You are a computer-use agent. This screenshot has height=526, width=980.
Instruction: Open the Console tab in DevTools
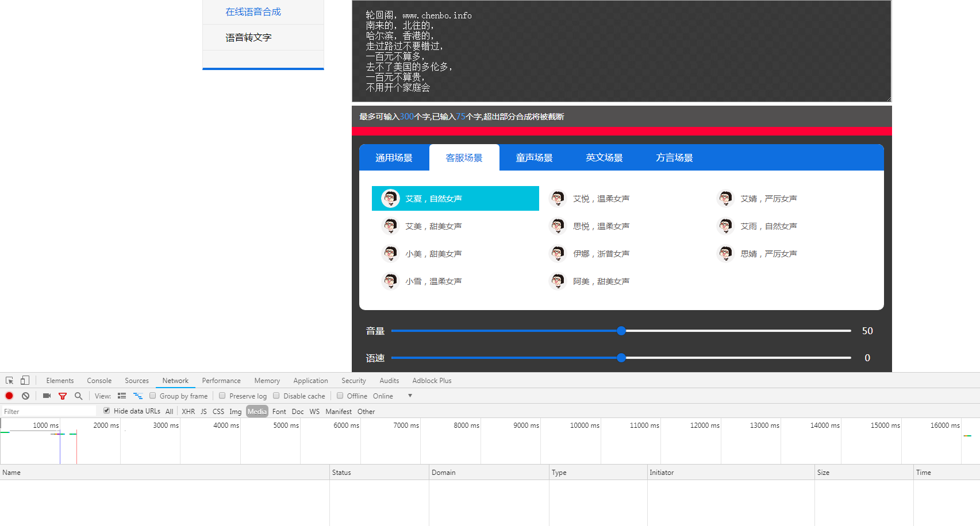(x=99, y=381)
